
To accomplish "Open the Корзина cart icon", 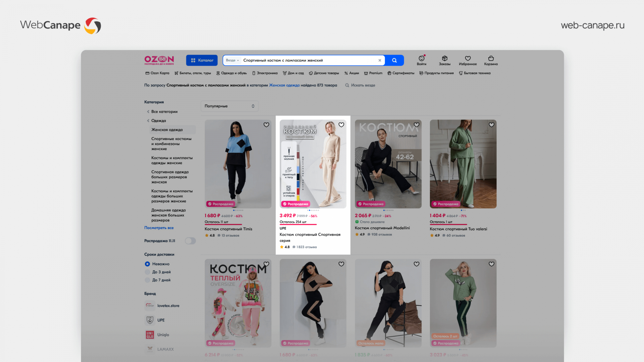I will pyautogui.click(x=491, y=60).
